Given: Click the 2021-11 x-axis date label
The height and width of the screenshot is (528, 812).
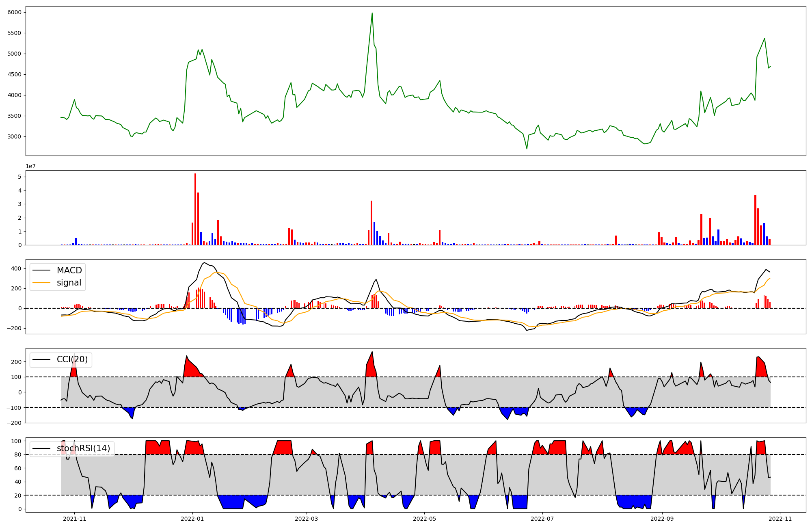Looking at the screenshot, I should (x=74, y=519).
